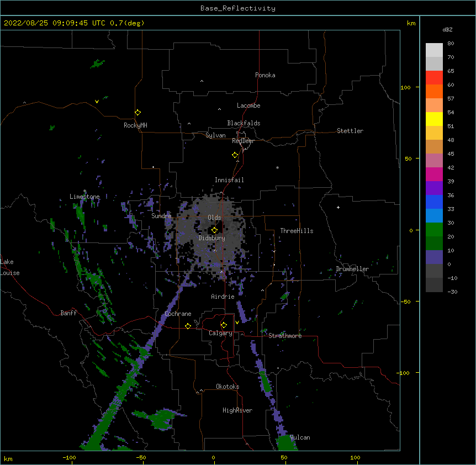
Task: Select the yellow diamond just above Calgary label
Action: coord(224,325)
